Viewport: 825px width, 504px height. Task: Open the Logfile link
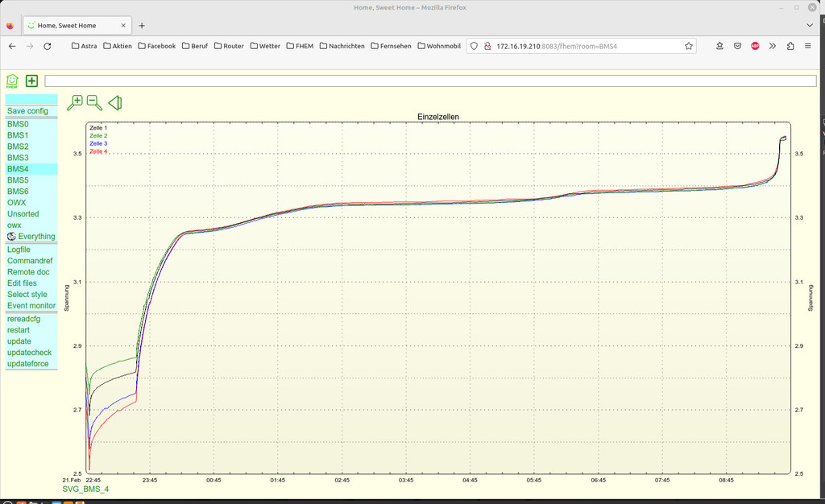tap(19, 250)
